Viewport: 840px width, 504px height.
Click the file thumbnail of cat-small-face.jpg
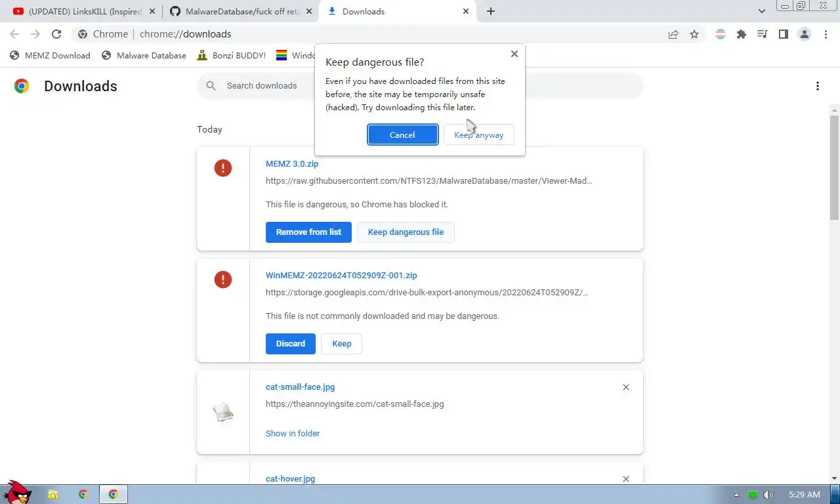223,413
